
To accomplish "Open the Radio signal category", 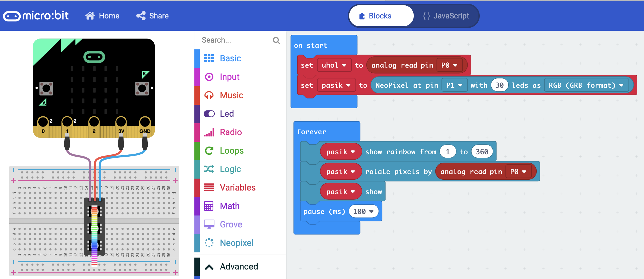I will 231,132.
